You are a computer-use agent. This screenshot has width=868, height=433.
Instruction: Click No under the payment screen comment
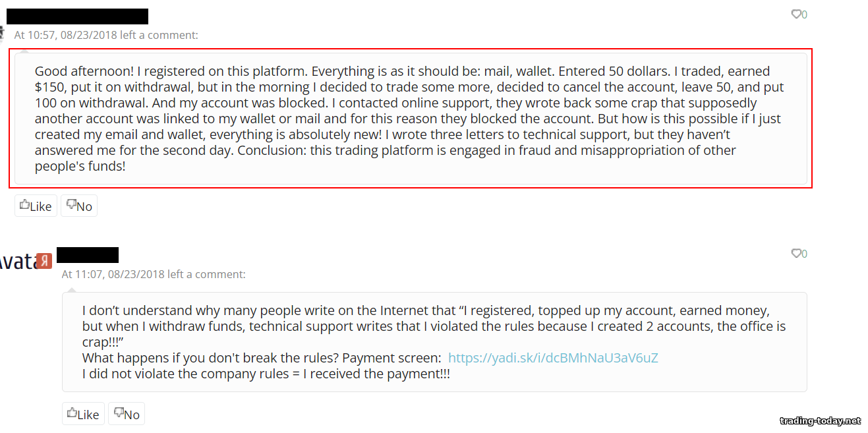click(127, 414)
